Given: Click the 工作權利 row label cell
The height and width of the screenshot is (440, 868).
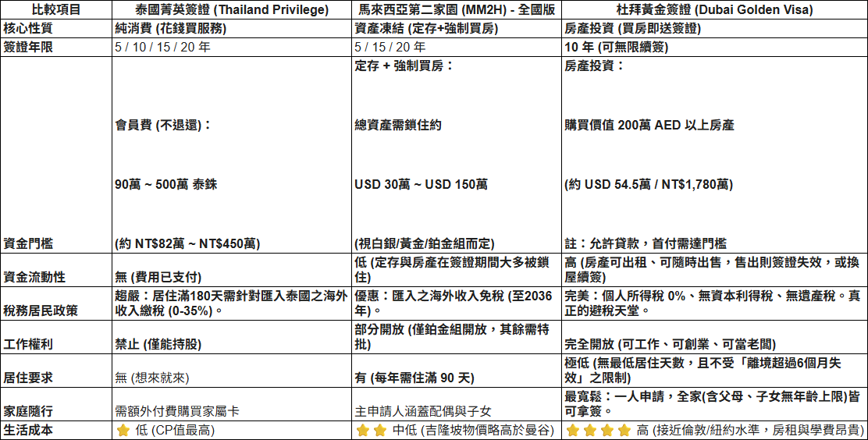Looking at the screenshot, I should [x=27, y=344].
